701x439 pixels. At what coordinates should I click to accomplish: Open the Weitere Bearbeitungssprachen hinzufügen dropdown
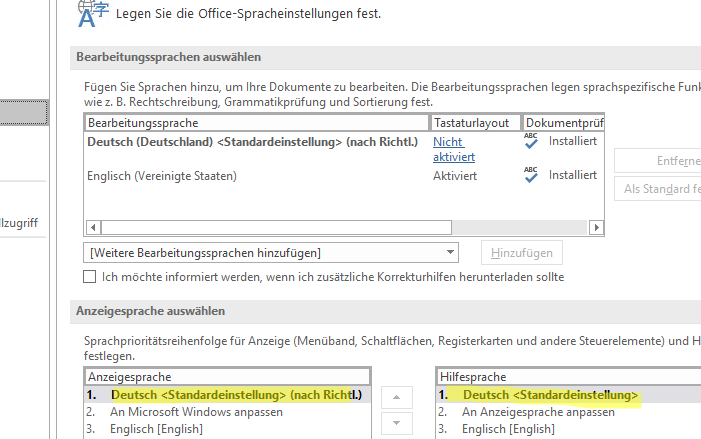(x=272, y=252)
